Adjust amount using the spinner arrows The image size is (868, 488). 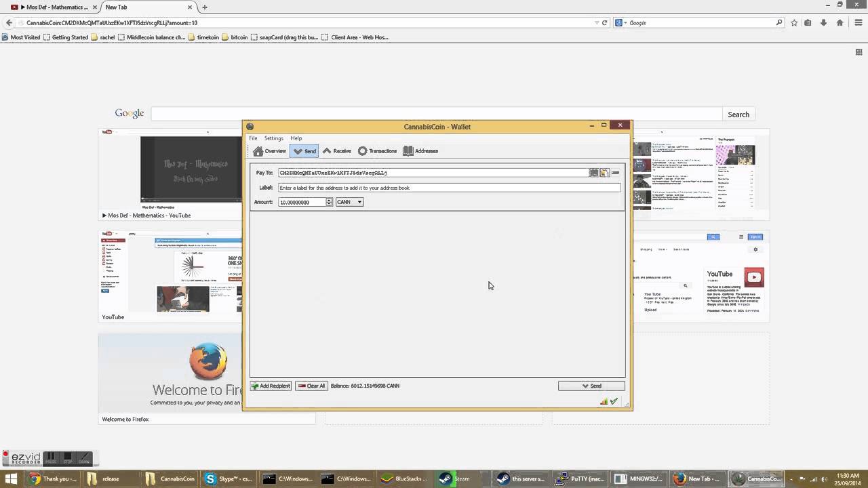(x=329, y=202)
